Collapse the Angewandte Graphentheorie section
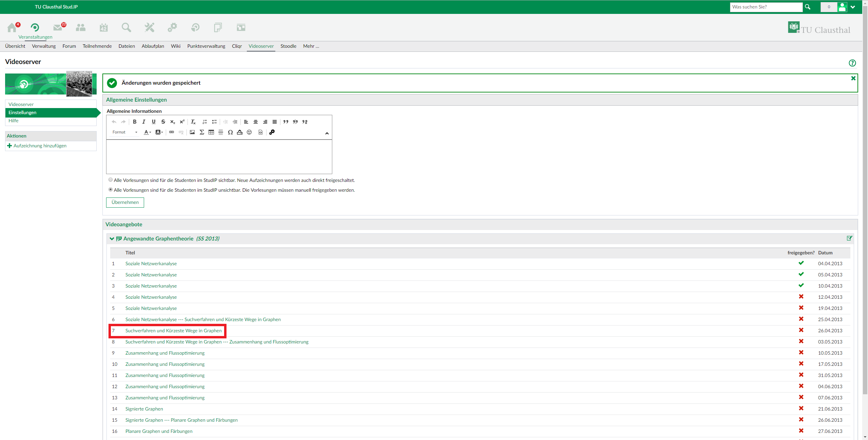The image size is (868, 440). (x=112, y=239)
